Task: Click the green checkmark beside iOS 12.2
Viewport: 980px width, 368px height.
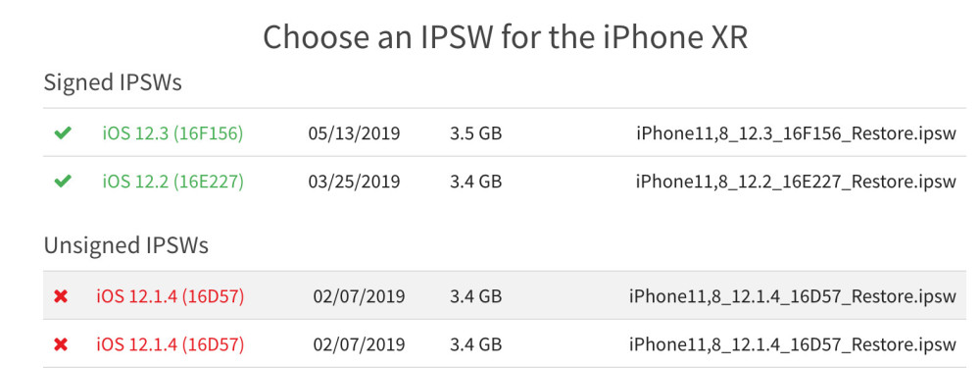Action: click(x=63, y=182)
